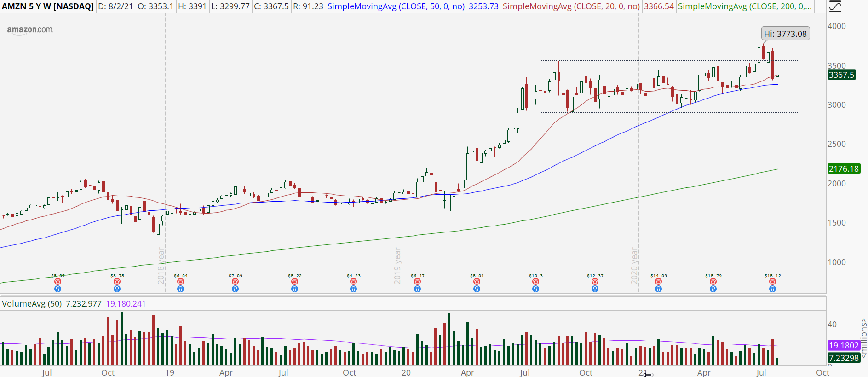Viewport: 868px width, 377px height.
Task: Click the 20 year label on time axis
Action: pyautogui.click(x=406, y=372)
